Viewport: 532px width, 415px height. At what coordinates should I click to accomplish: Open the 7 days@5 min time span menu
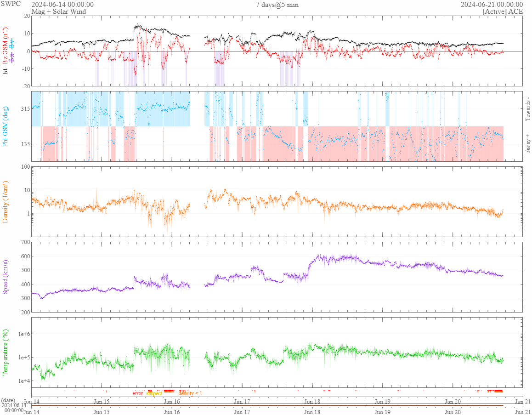click(277, 5)
